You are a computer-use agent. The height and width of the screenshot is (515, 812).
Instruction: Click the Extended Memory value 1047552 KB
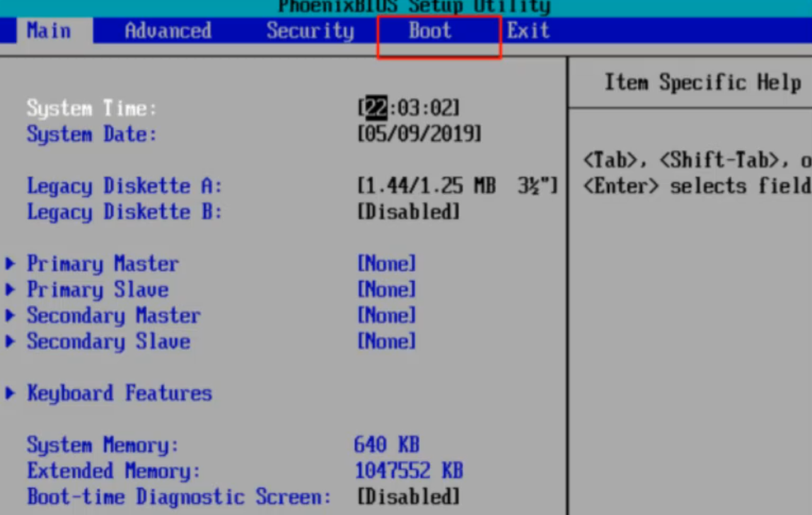pos(408,471)
